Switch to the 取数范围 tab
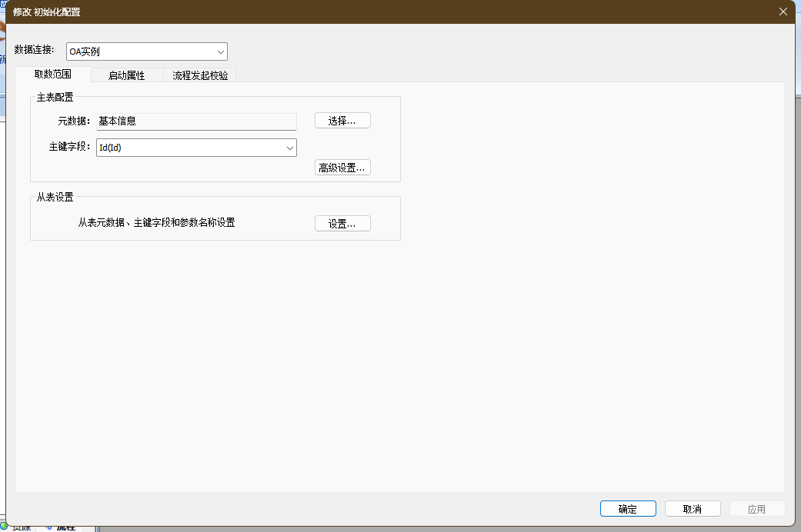The width and height of the screenshot is (801, 532). coord(52,75)
